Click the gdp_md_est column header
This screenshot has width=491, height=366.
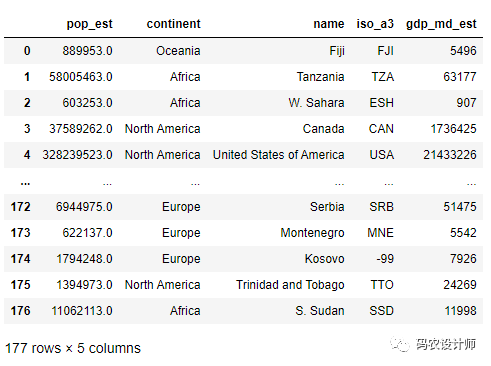(x=441, y=24)
